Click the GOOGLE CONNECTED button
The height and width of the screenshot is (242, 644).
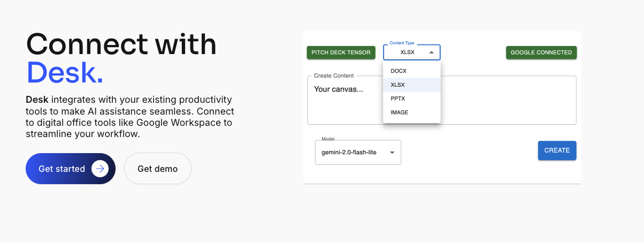click(x=541, y=52)
